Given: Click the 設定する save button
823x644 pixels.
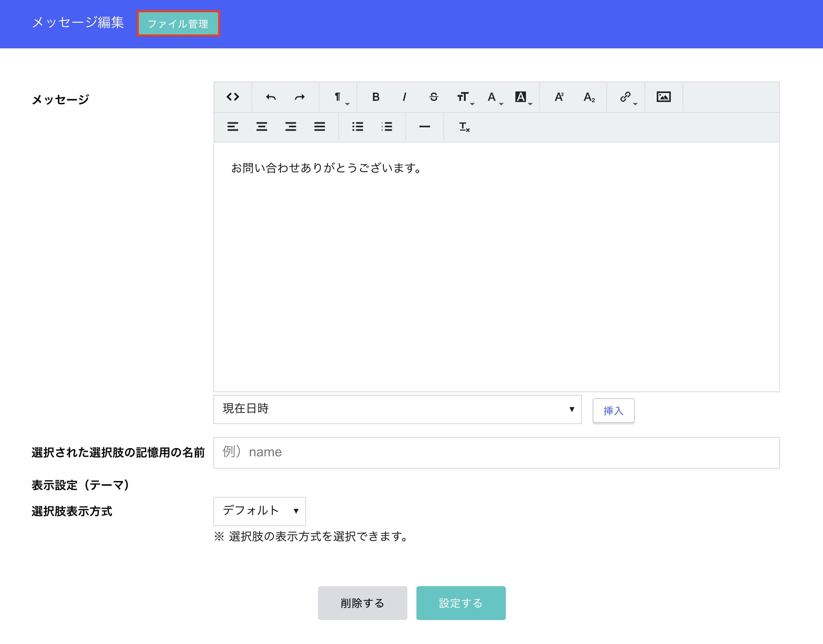Looking at the screenshot, I should point(461,603).
